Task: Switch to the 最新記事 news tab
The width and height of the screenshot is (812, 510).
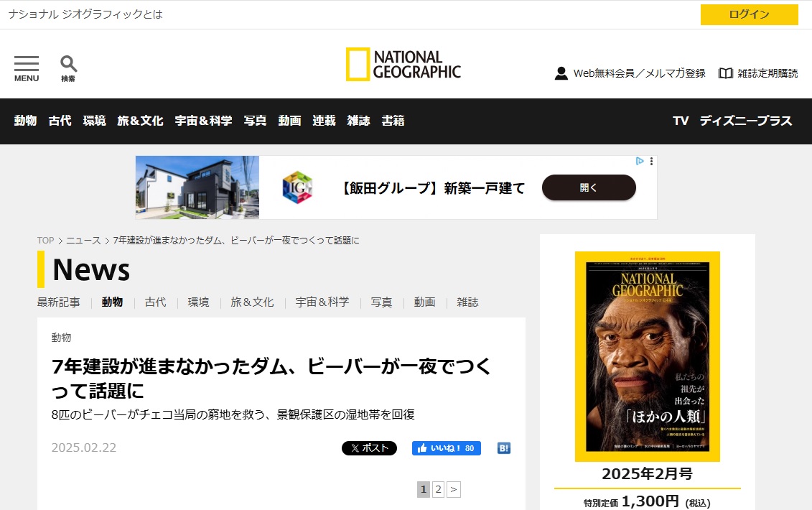Action: point(59,302)
